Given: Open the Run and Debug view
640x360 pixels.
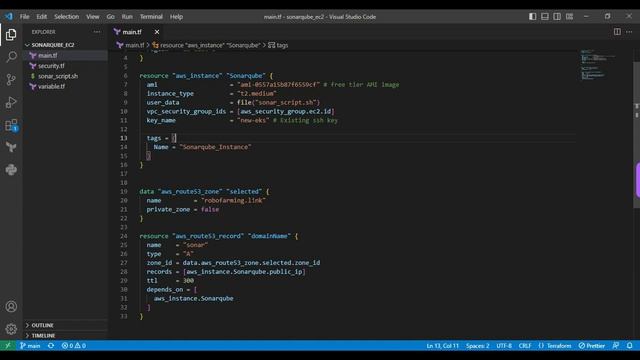Looking at the screenshot, I should point(11,102).
